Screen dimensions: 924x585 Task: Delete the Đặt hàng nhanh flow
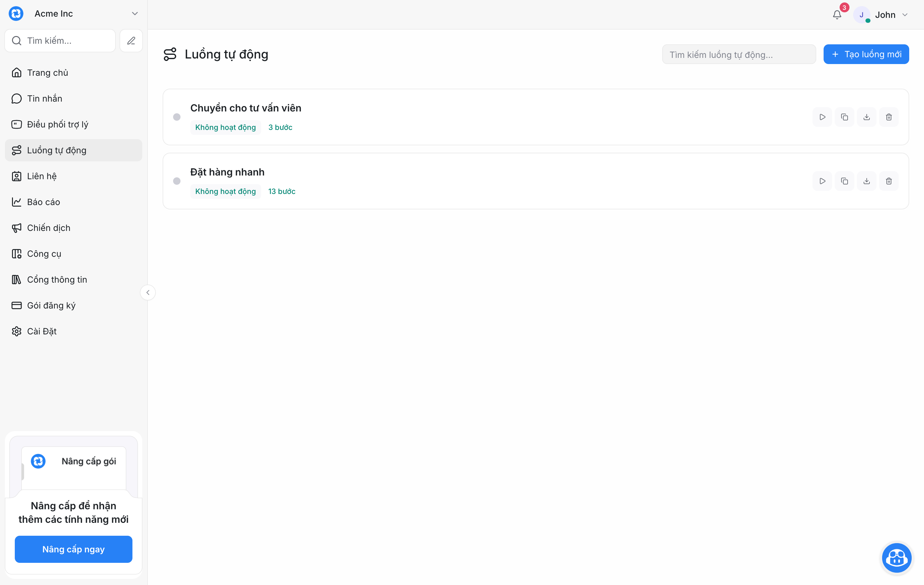pyautogui.click(x=889, y=181)
